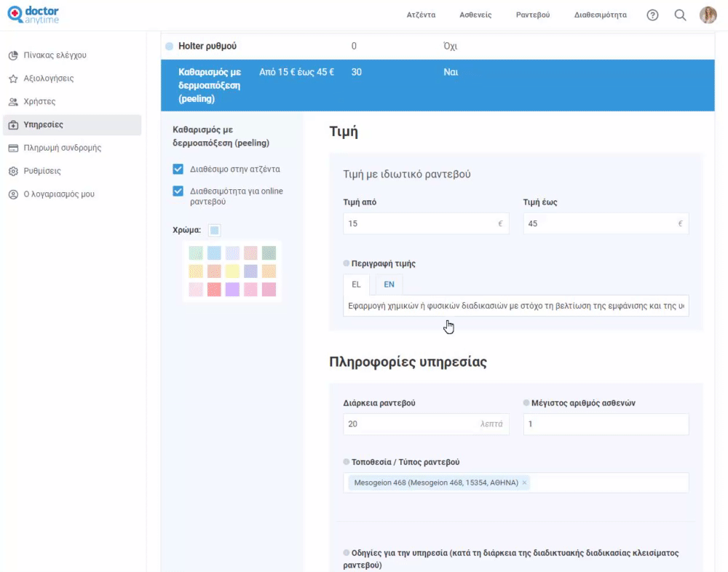The height and width of the screenshot is (572, 728).
Task: Click the Μέγιστος αριθμός ασθενών field
Action: coord(606,424)
